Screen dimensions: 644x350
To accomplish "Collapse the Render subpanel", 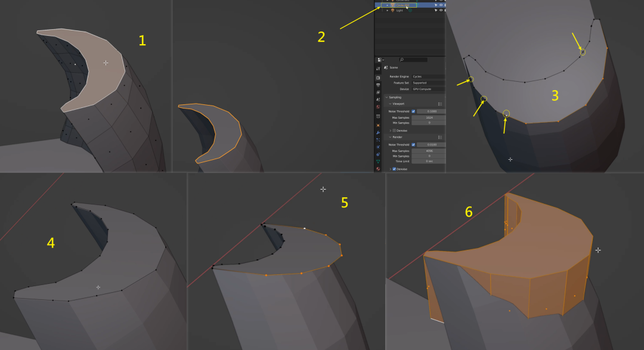I will coord(390,137).
